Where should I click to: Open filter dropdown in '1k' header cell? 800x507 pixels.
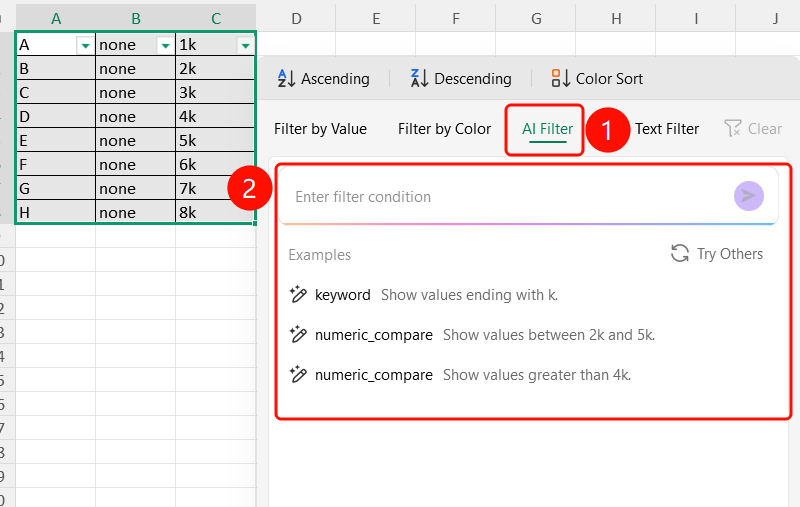pyautogui.click(x=245, y=46)
